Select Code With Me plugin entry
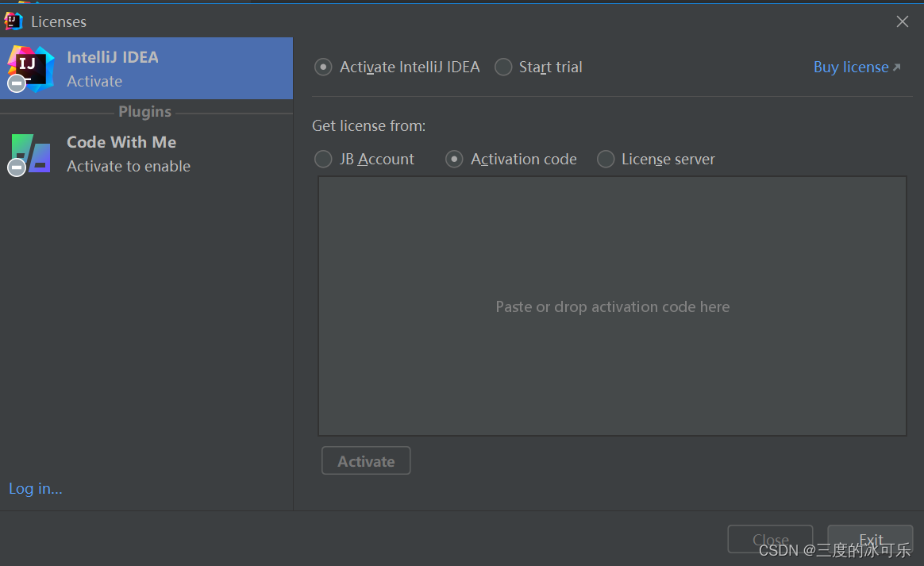This screenshot has height=566, width=924. pos(146,153)
